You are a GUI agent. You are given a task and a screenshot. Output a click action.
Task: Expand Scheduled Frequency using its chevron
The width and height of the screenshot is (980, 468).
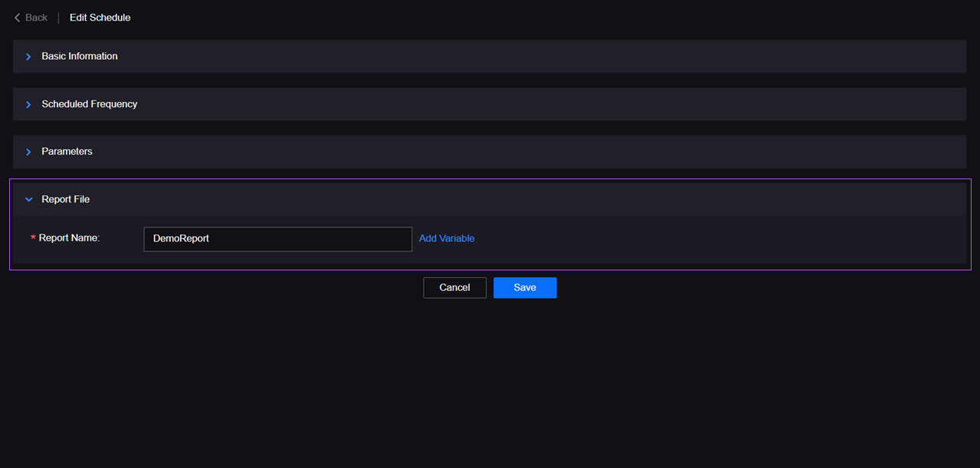[28, 104]
